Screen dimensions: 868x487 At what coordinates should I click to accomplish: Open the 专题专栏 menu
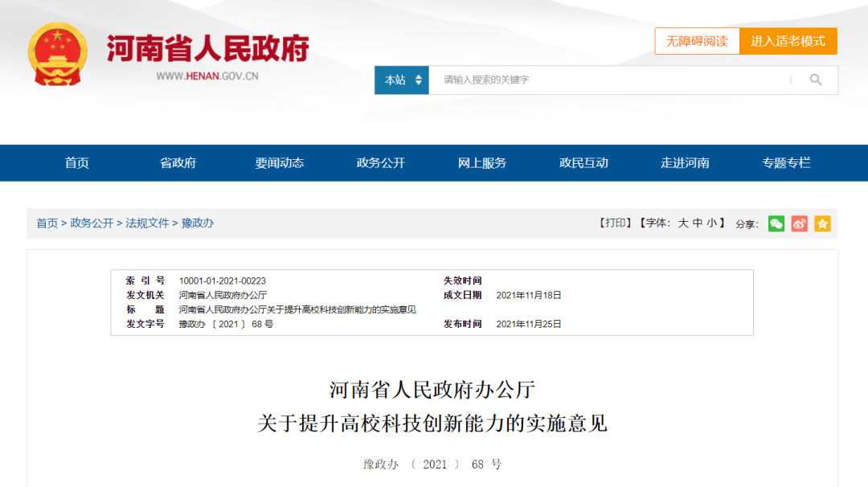tap(787, 162)
